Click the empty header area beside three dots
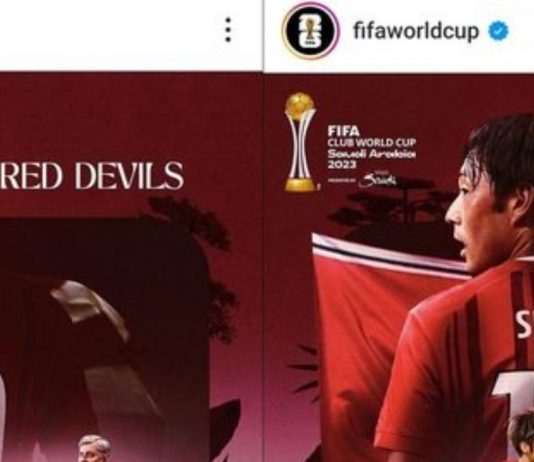 click(109, 34)
